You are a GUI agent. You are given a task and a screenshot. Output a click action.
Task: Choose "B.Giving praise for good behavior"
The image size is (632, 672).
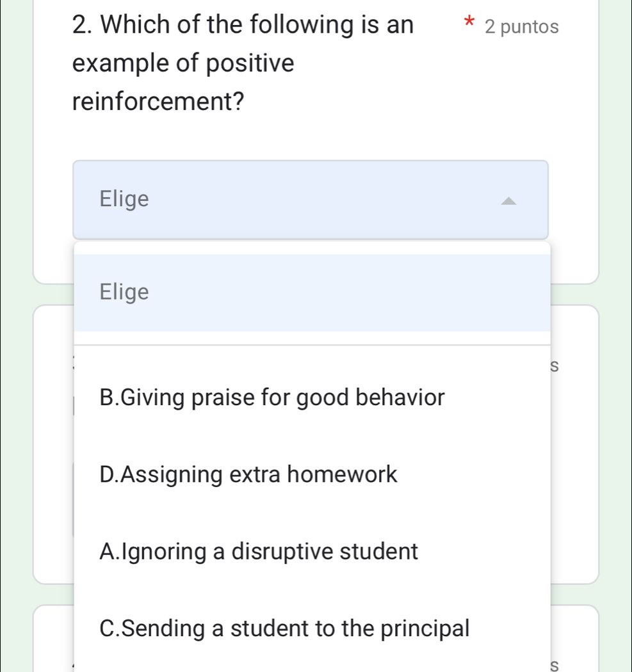coord(272,397)
